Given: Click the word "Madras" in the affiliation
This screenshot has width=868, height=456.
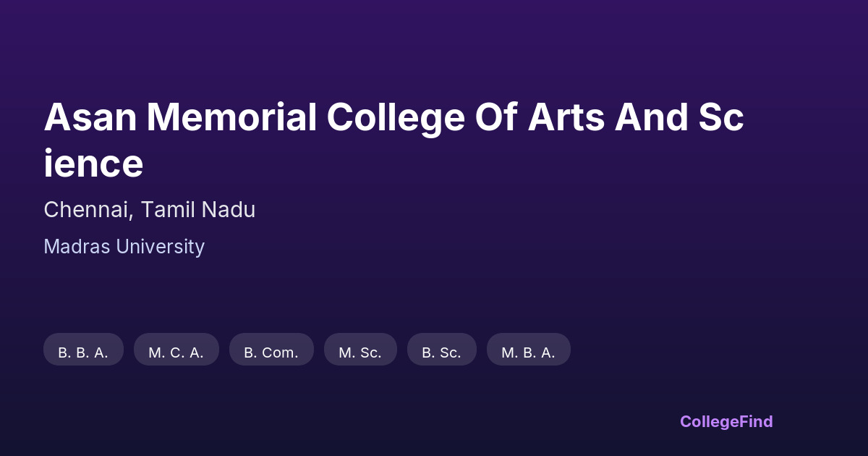Looking at the screenshot, I should pyautogui.click(x=77, y=247).
